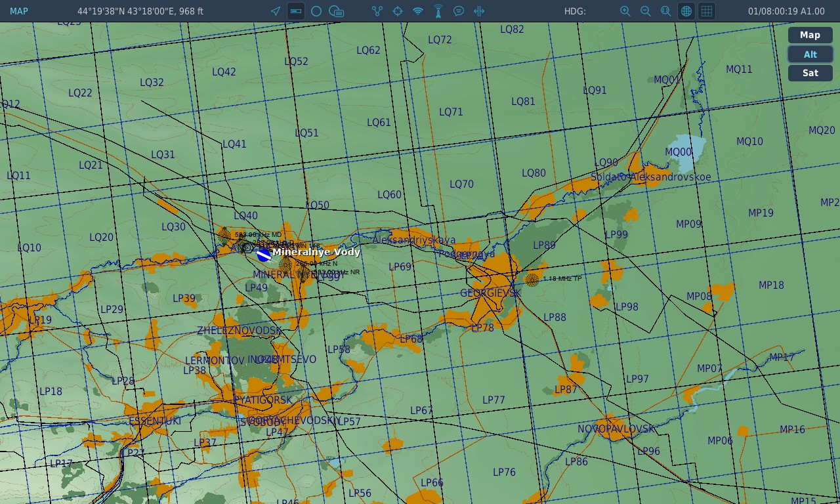Click the 583.00 KHz MD beacon symbol
This screenshot has height=504, width=840.
click(224, 234)
